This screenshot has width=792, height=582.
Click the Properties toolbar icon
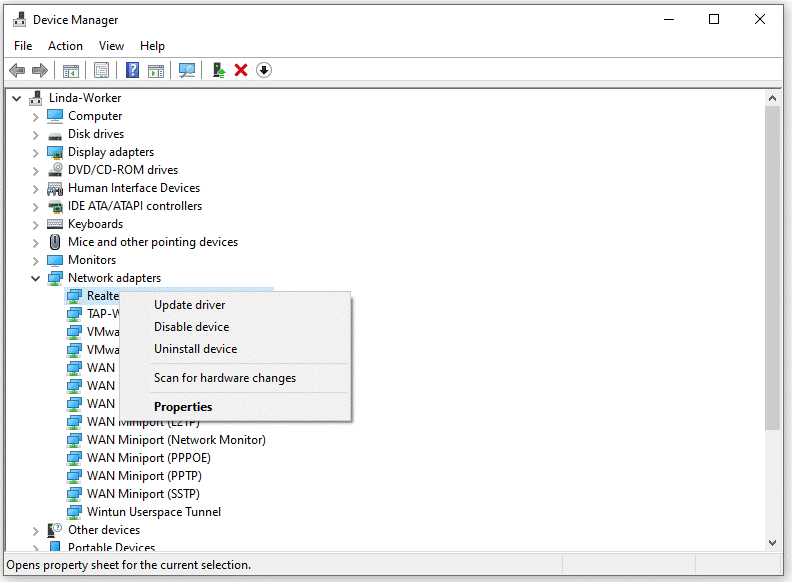pyautogui.click(x=101, y=70)
